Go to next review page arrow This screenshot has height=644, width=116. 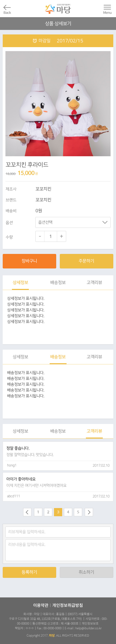pyautogui.click(x=89, y=512)
